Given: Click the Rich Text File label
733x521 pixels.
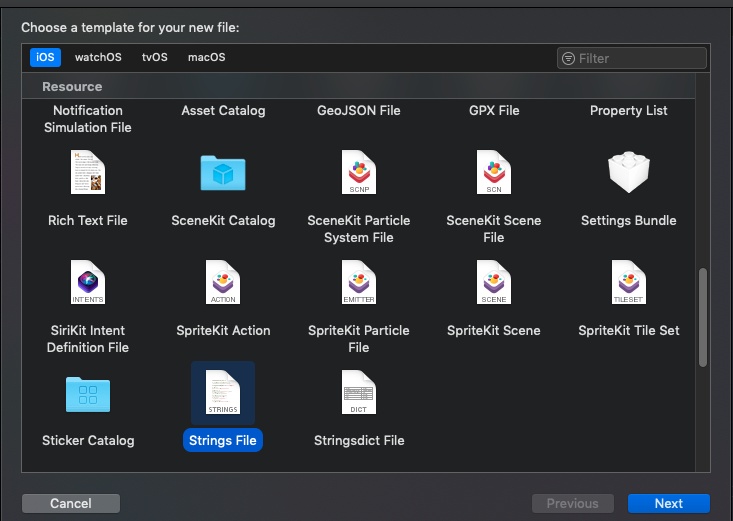Looking at the screenshot, I should click(x=88, y=221).
